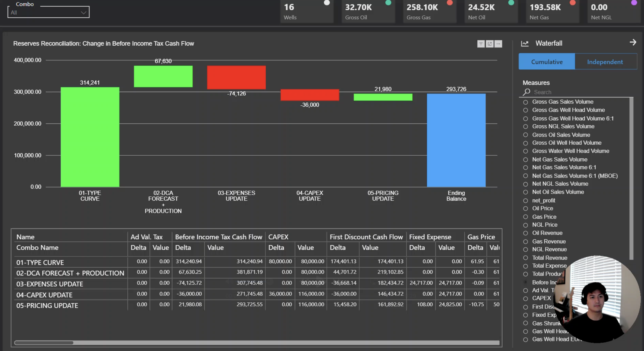644x351 pixels.
Task: Collapse the Waterfall panel with the arrow
Action: click(x=633, y=42)
